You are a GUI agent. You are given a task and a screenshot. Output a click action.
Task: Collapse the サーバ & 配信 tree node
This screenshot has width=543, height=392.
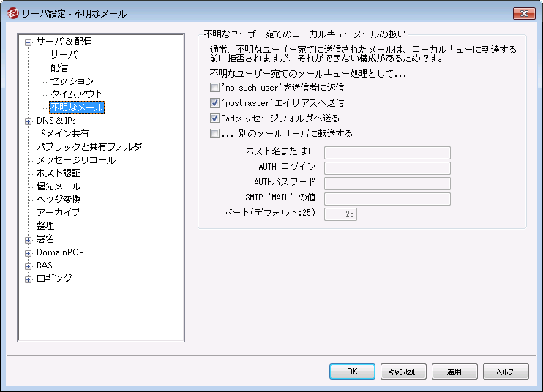pyautogui.click(x=29, y=42)
